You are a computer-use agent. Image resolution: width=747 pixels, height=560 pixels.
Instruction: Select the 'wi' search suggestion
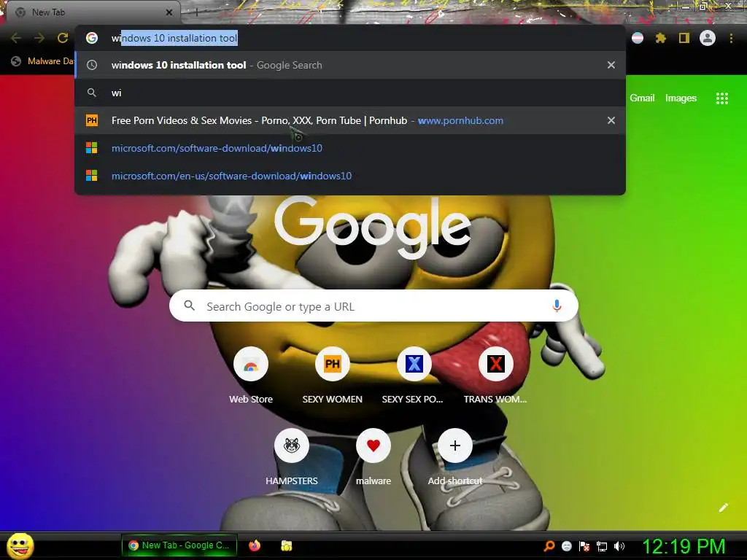tap(350, 93)
